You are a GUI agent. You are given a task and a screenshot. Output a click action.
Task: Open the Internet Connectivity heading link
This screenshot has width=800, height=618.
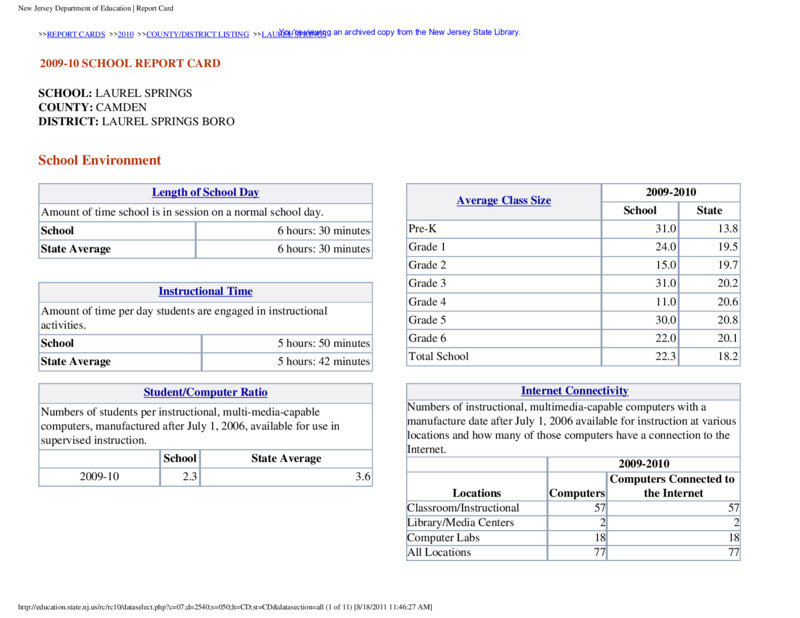pos(574,391)
